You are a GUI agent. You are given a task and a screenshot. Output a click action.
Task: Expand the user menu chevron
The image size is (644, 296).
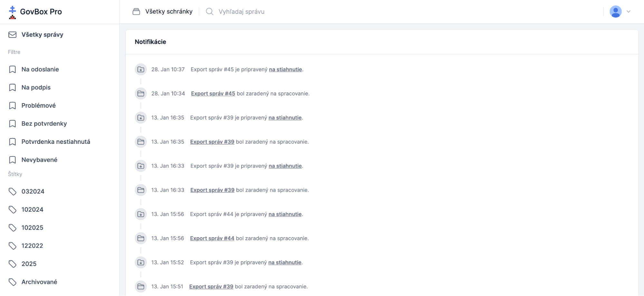[x=628, y=12]
